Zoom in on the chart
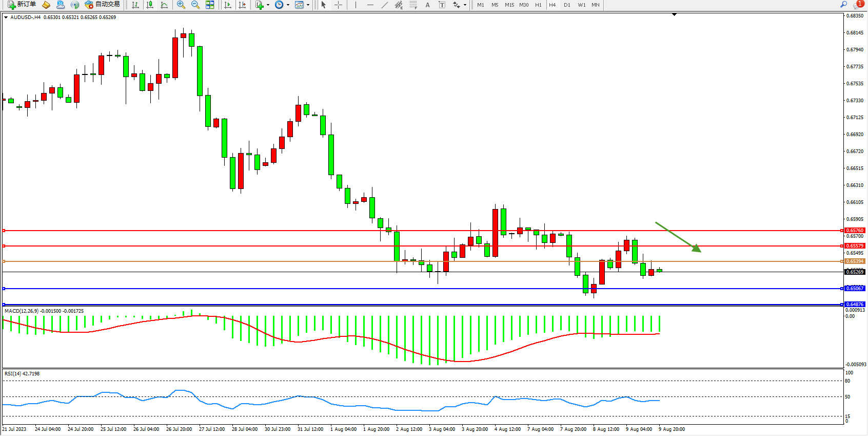Image resolution: width=868 pixels, height=436 pixels. (x=181, y=5)
